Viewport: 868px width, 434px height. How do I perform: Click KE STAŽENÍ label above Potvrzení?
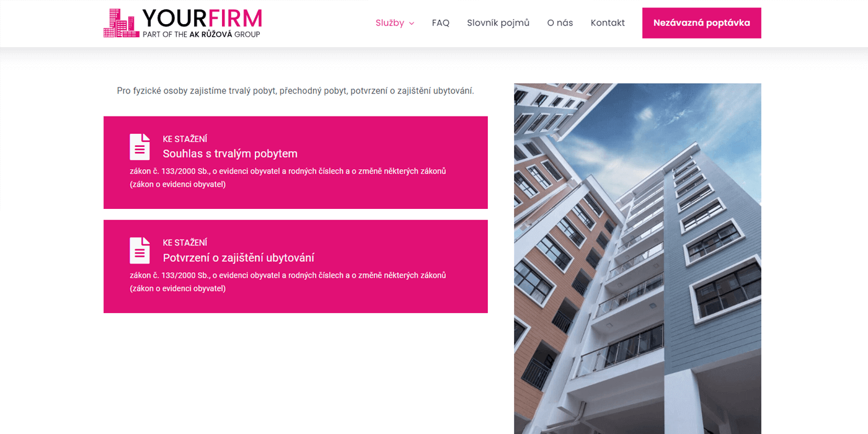[185, 242]
